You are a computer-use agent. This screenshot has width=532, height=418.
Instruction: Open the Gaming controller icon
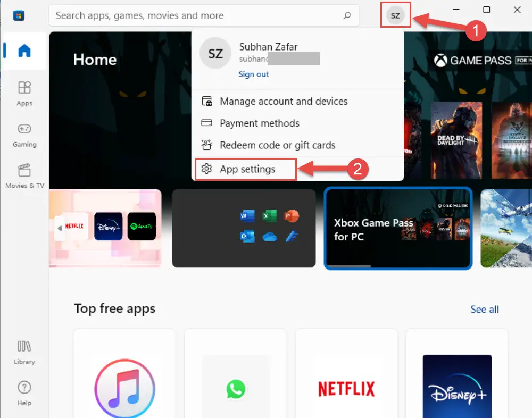[x=24, y=129]
